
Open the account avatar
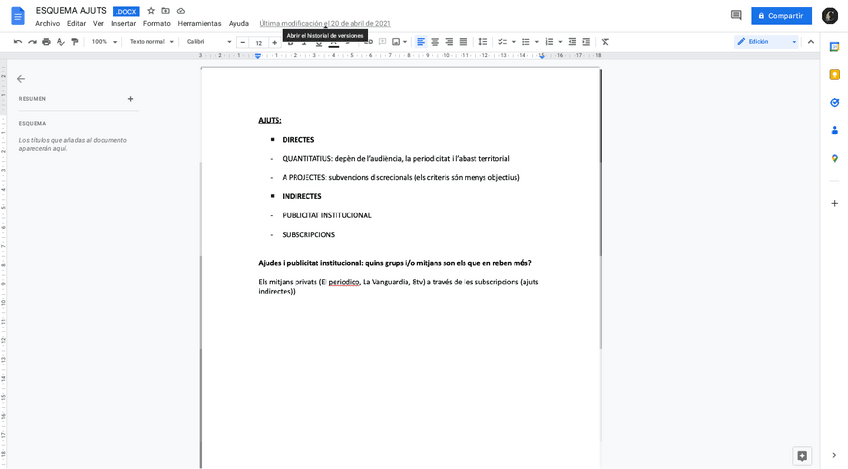(830, 16)
